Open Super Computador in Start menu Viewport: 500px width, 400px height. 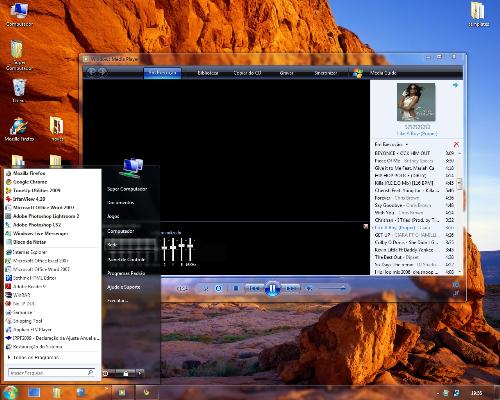[x=127, y=189]
